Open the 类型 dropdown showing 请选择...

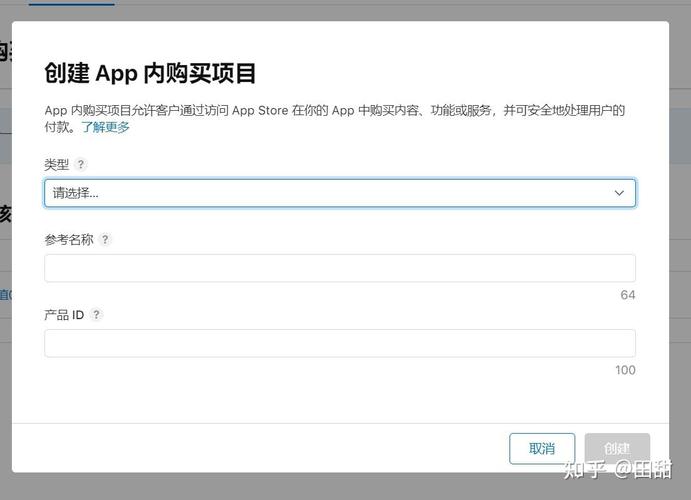point(340,193)
